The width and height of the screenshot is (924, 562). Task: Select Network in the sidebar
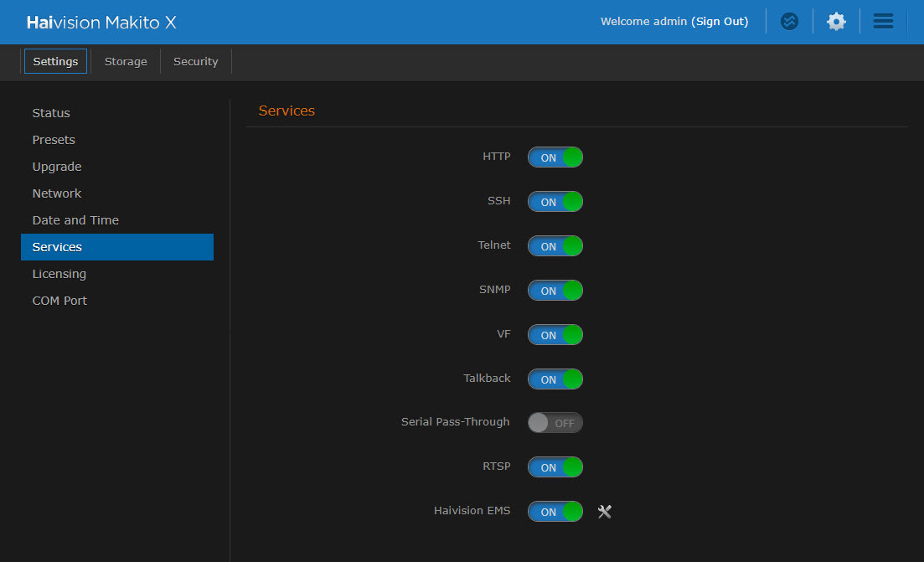(57, 193)
